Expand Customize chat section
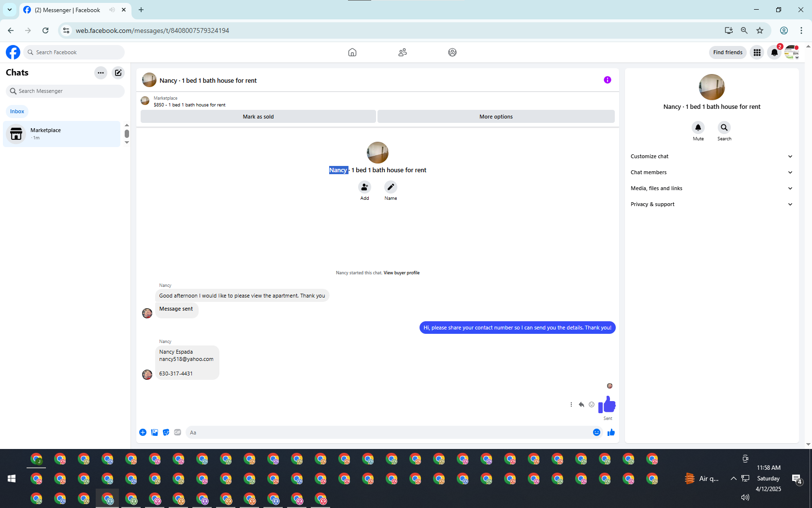The image size is (812, 508). coord(711,156)
